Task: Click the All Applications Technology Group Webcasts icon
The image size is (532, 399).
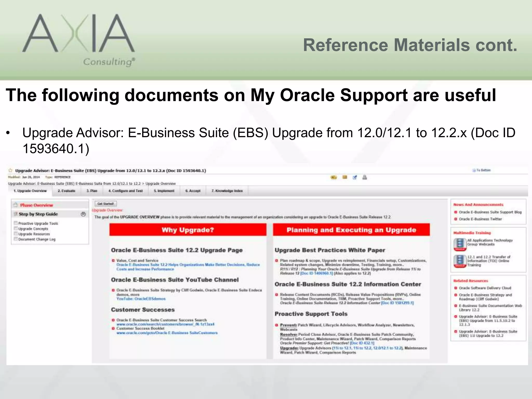Action: [x=460, y=244]
